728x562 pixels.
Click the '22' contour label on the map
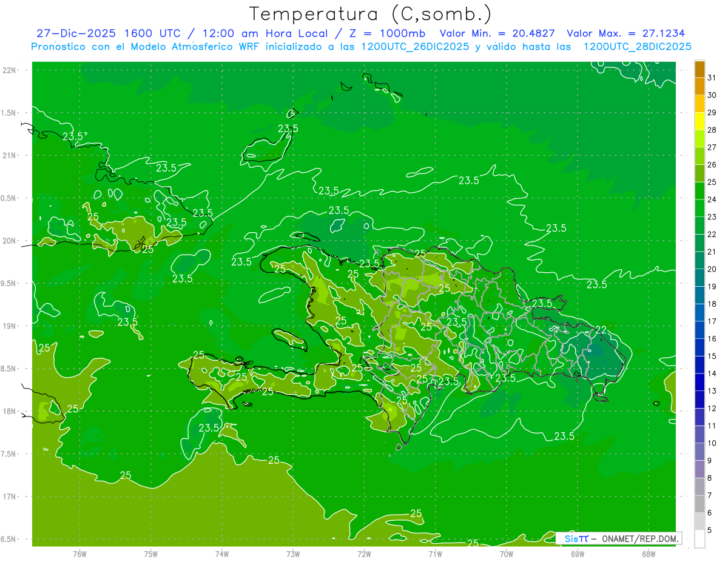point(601,329)
